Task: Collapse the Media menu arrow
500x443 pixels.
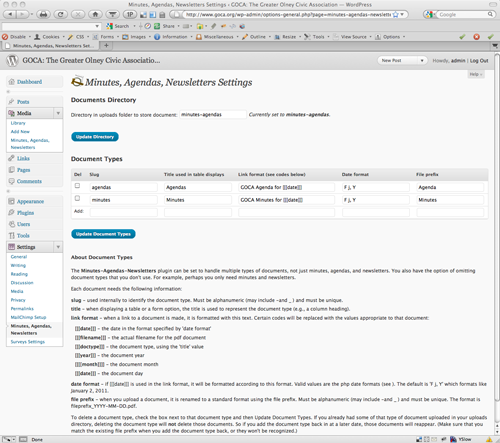Action: pos(58,113)
